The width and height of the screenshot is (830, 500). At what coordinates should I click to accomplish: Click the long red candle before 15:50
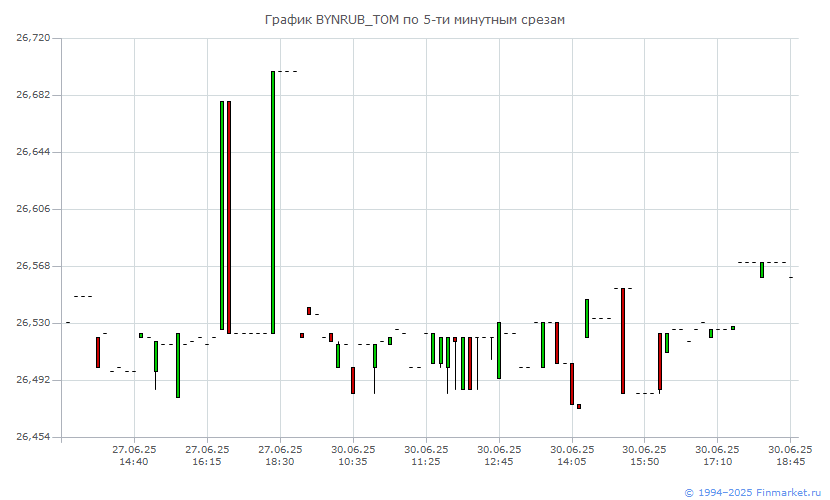tap(623, 341)
